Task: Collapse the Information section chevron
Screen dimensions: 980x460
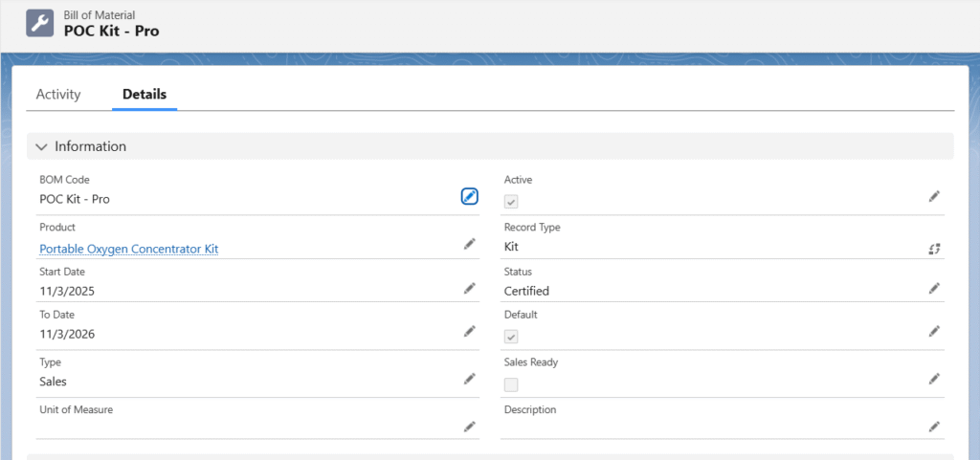Action: [41, 146]
